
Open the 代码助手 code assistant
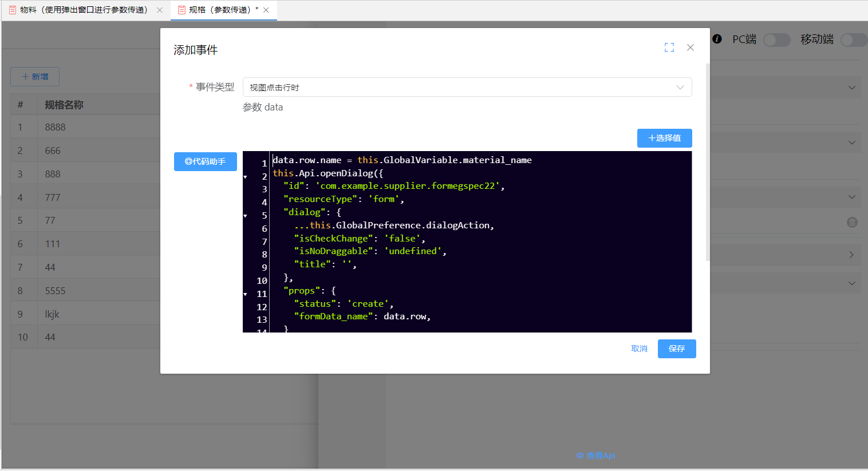205,161
